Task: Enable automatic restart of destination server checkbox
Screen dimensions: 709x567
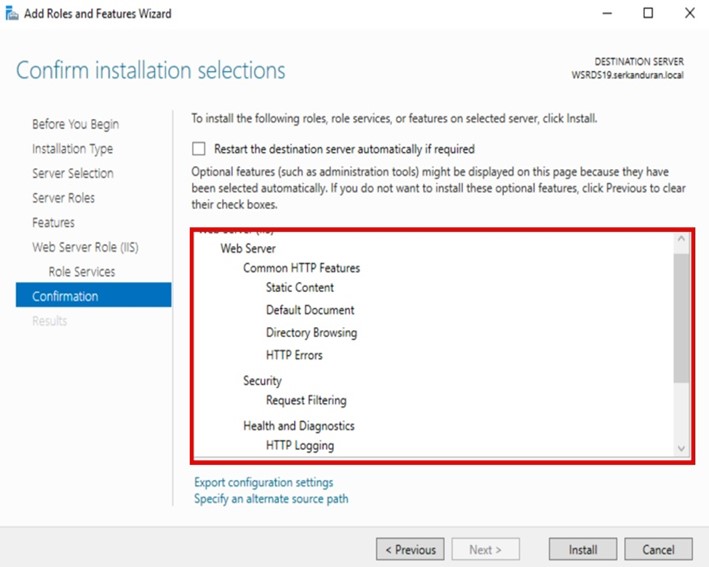Action: point(200,149)
